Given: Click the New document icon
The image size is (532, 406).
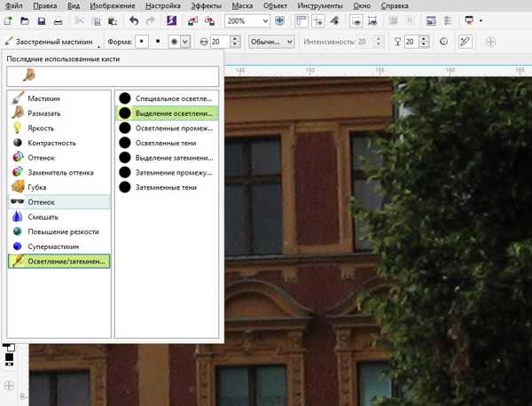Looking at the screenshot, I should tap(8, 21).
